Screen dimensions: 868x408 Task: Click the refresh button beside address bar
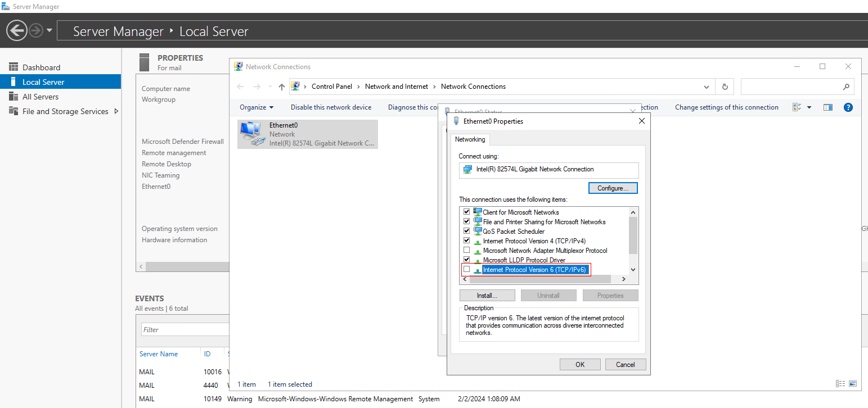pyautogui.click(x=725, y=87)
